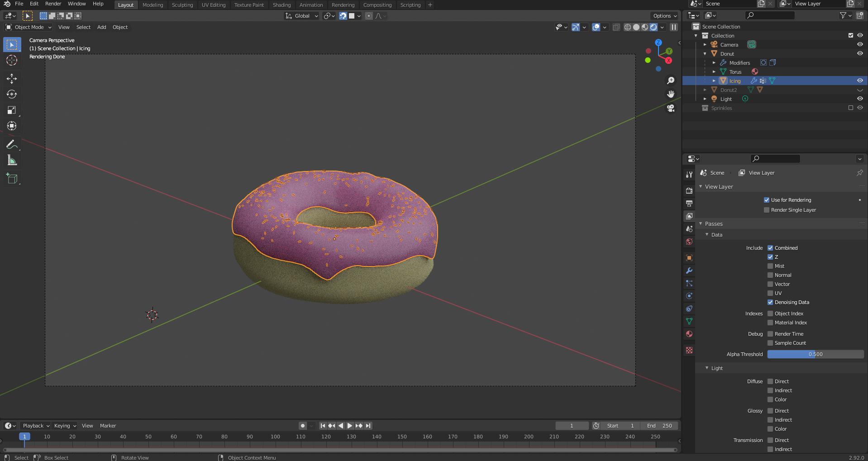The image size is (868, 461).
Task: Open the Window menu
Action: [x=76, y=4]
